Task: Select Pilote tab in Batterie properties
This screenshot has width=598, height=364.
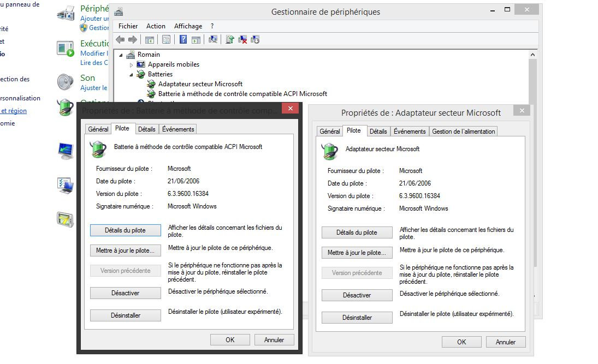Action: [122, 128]
